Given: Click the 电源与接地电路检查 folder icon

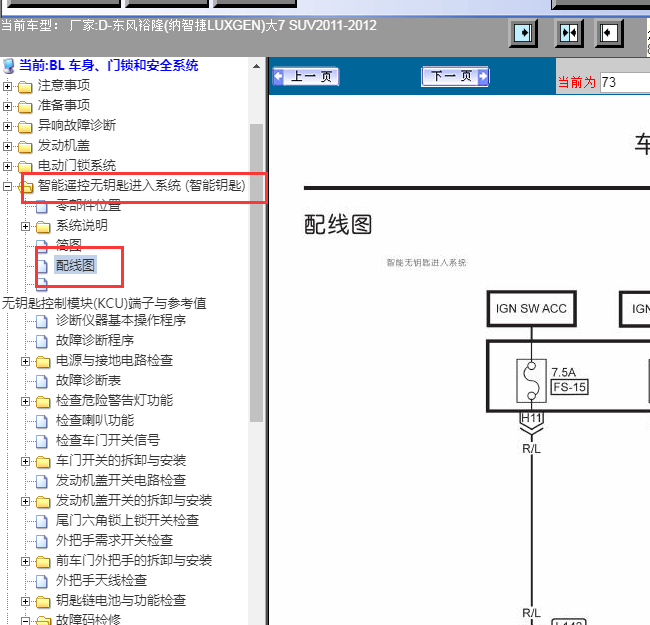Looking at the screenshot, I should point(43,362).
